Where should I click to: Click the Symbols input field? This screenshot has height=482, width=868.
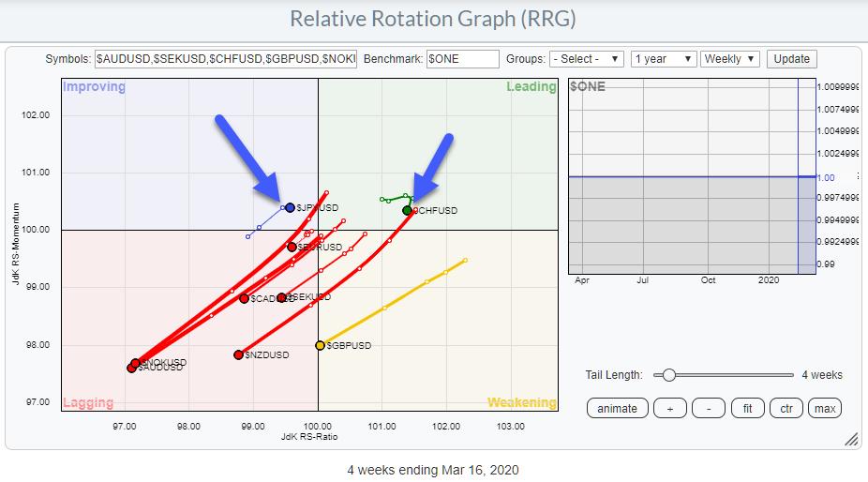pyautogui.click(x=225, y=58)
